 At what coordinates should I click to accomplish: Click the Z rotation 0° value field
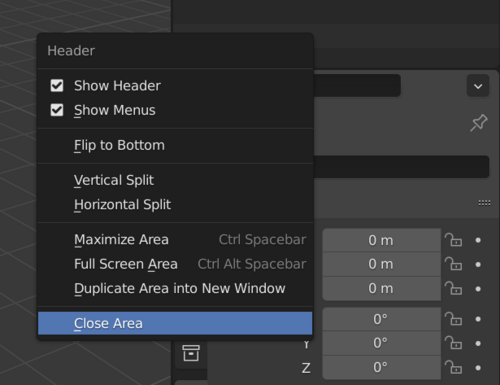coord(382,367)
